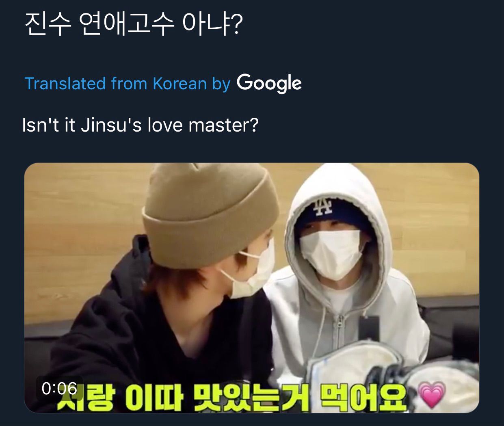Click the word 'Korean' in translation credit

pyautogui.click(x=180, y=84)
